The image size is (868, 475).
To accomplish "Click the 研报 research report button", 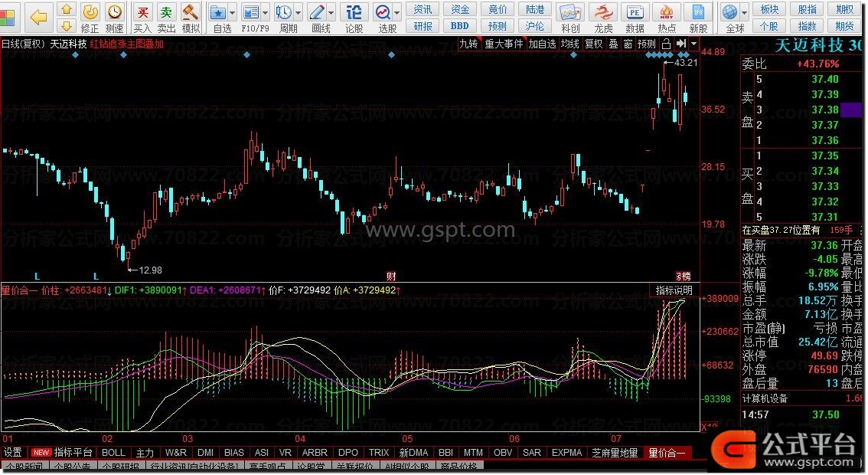I will coord(423,26).
